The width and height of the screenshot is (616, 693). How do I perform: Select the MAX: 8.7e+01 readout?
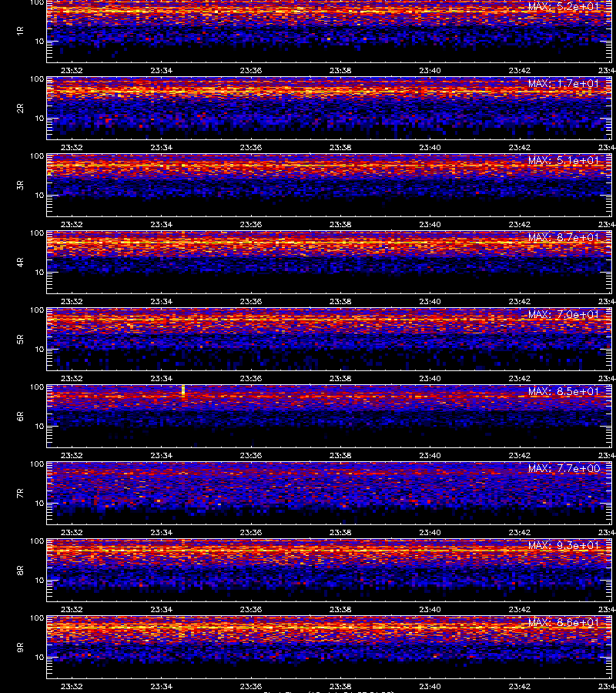[564, 237]
